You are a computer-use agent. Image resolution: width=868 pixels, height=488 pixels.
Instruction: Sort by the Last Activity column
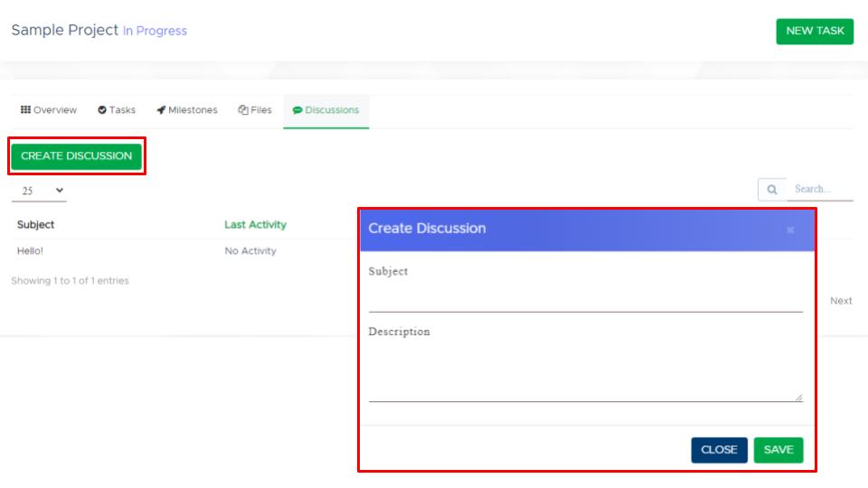pos(255,225)
